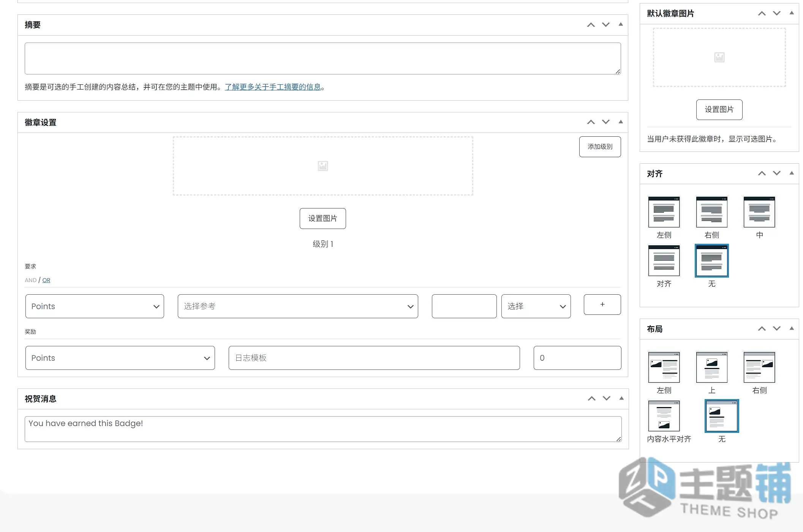Click the default badge image placeholder
The width and height of the screenshot is (803, 532).
[719, 57]
